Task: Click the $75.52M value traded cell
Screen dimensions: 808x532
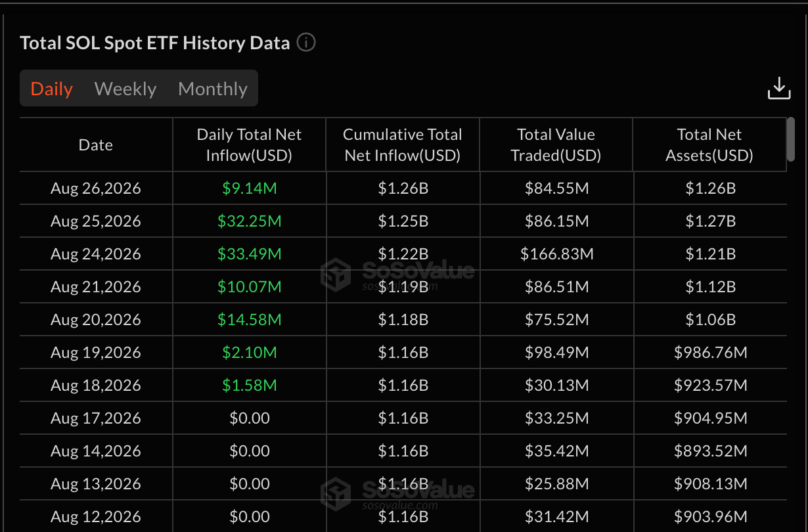Action: tap(556, 320)
